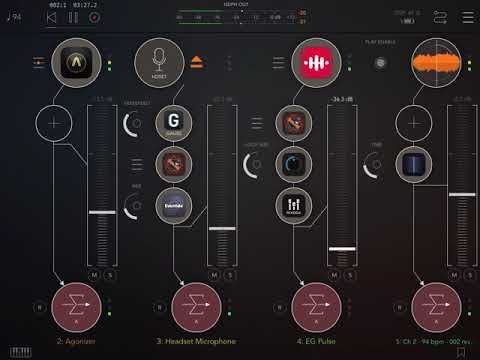Open the dark blue effect on channel 5
480x360 pixels.
click(x=414, y=164)
